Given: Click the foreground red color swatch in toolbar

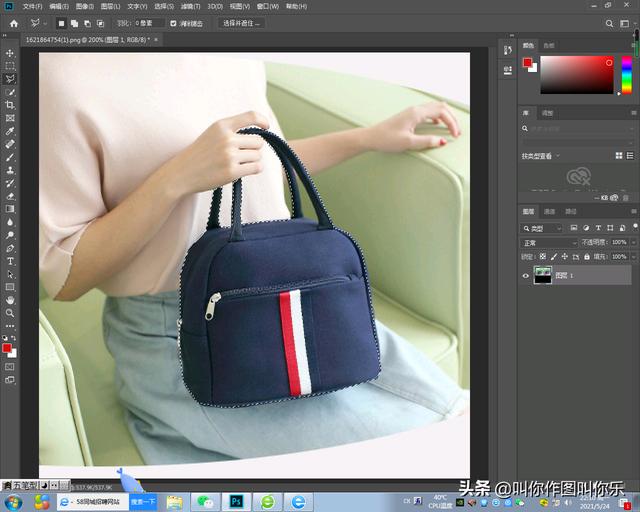Looking at the screenshot, I should click(x=8, y=348).
